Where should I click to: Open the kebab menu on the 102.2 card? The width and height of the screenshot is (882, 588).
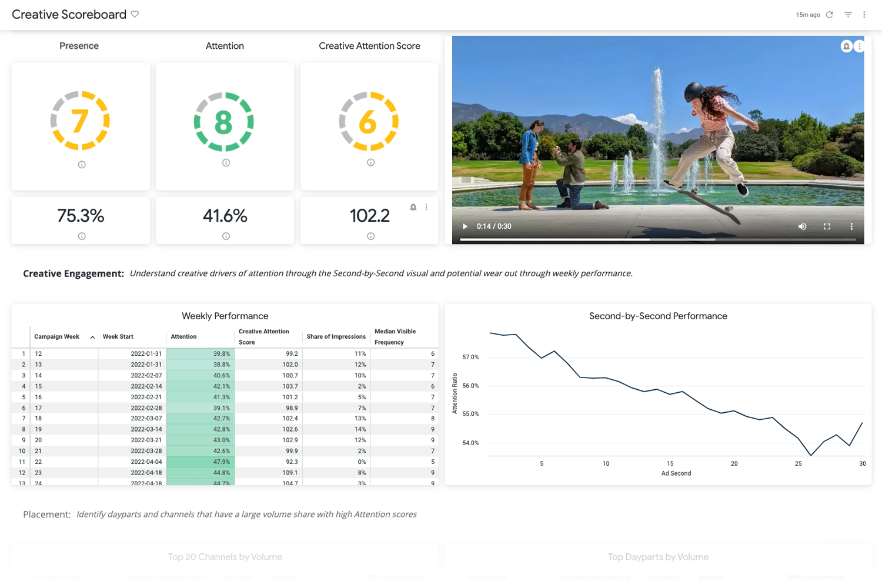[x=426, y=207]
